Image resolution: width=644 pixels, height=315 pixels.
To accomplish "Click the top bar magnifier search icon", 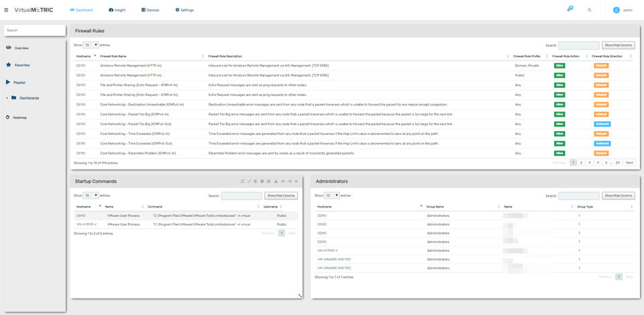I will (590, 10).
